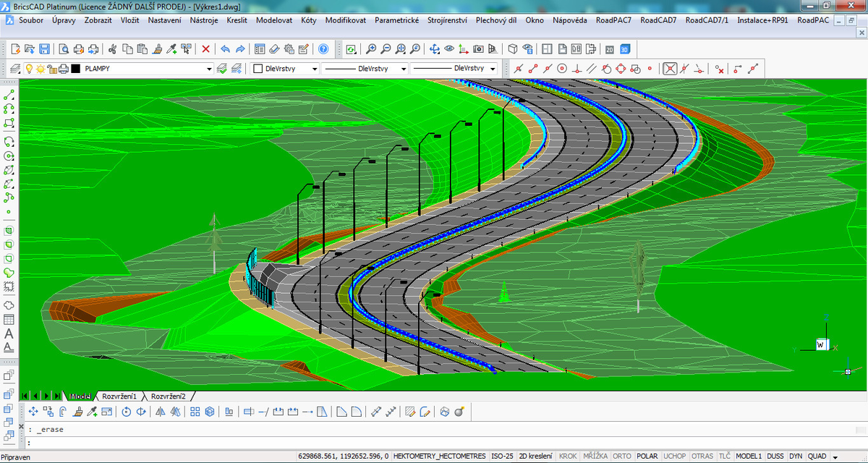
Task: Toggle the sun freeze/thaw layer icon
Action: [41, 69]
